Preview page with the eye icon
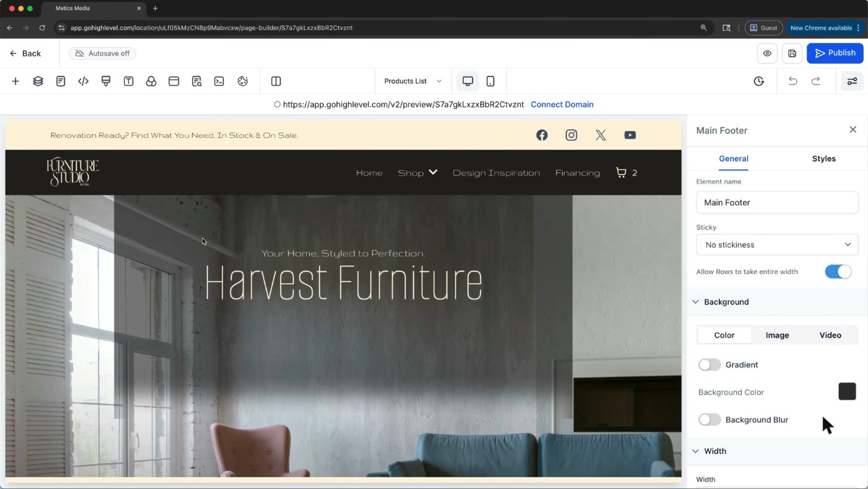 [x=767, y=53]
